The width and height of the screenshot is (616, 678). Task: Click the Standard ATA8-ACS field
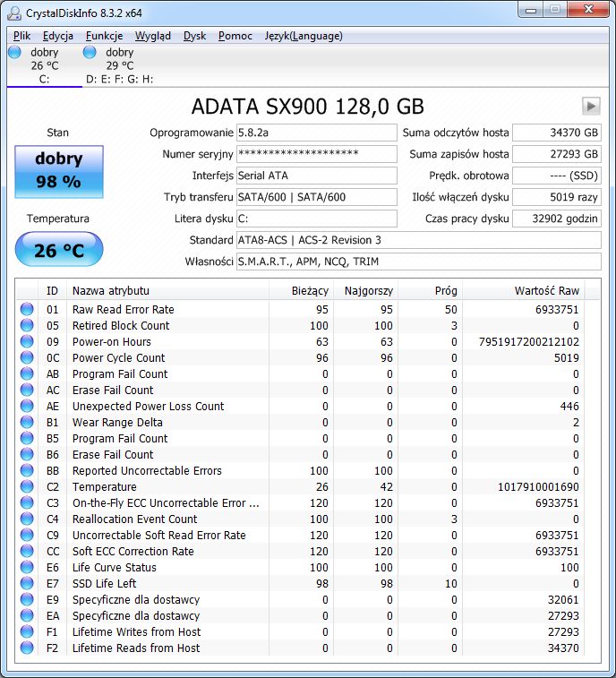(418, 240)
